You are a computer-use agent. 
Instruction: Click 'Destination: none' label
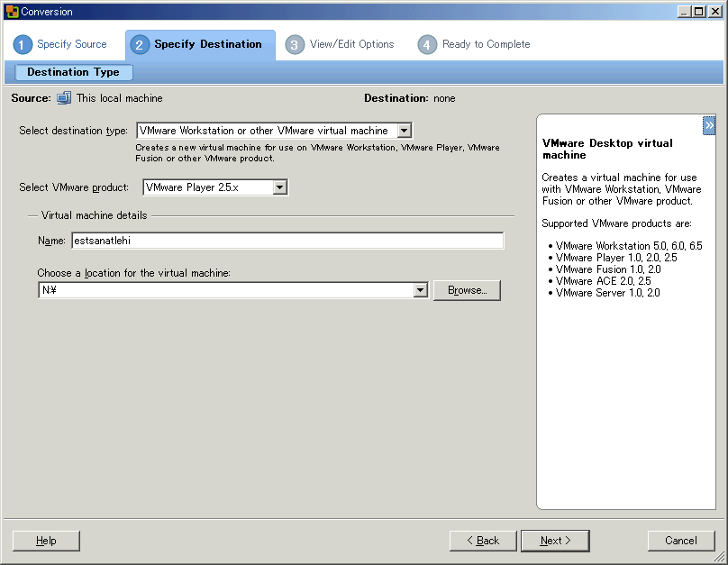click(x=409, y=98)
